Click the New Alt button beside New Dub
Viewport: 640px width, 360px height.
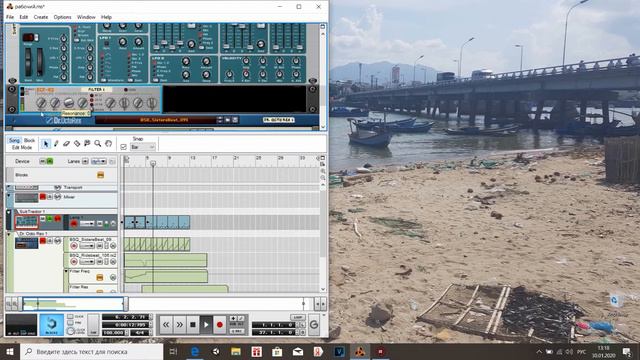pos(240,318)
